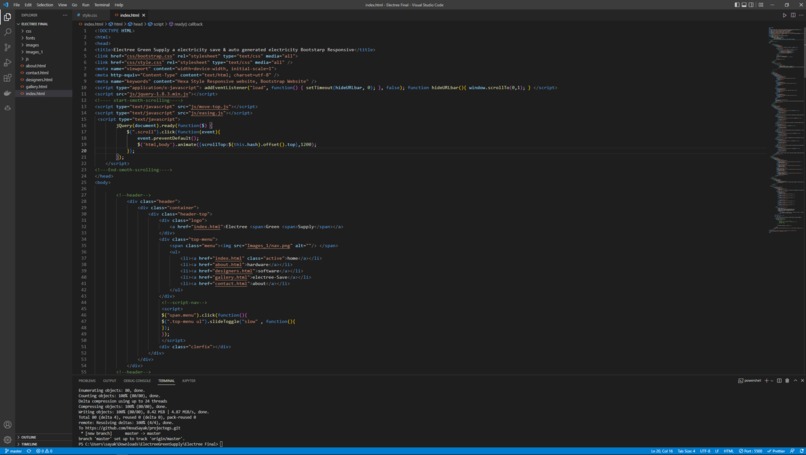Open the Docker view in the activity bar
The image size is (806, 455).
(x=7, y=93)
